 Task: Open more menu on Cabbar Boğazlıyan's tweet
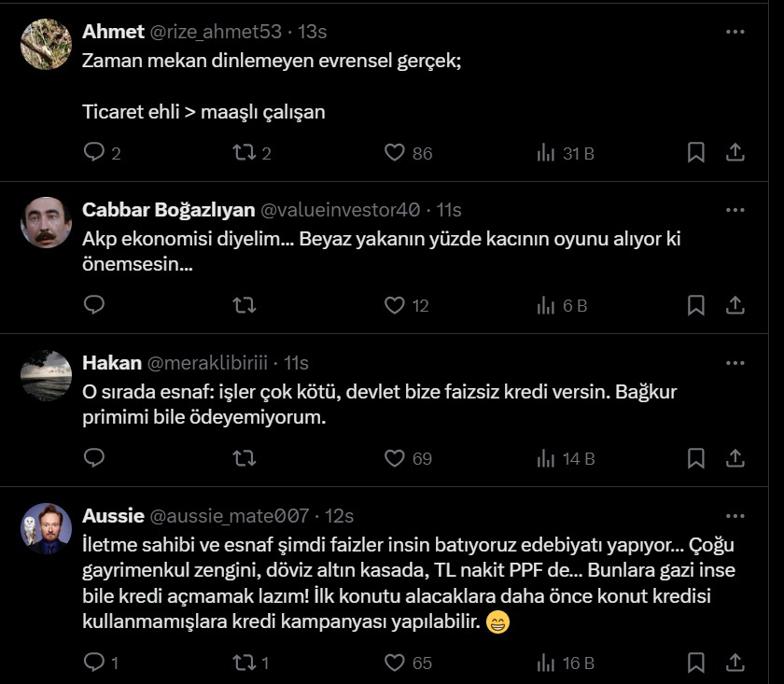coord(735,210)
